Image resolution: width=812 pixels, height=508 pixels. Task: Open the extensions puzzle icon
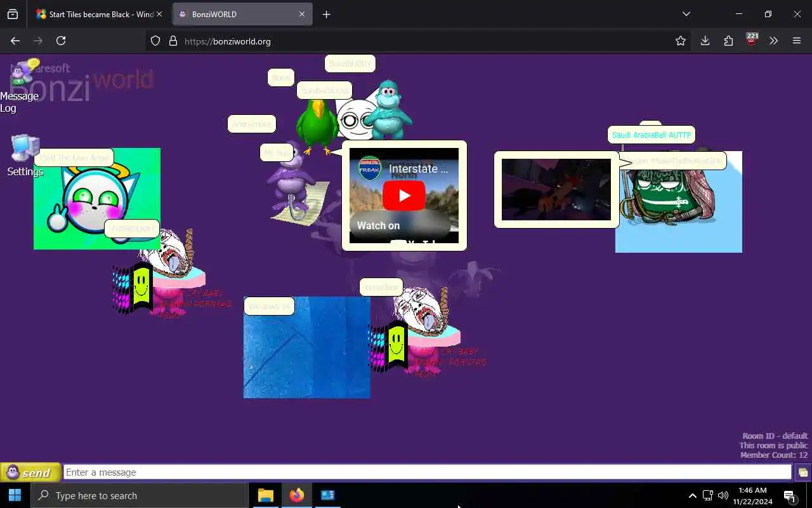(728, 41)
